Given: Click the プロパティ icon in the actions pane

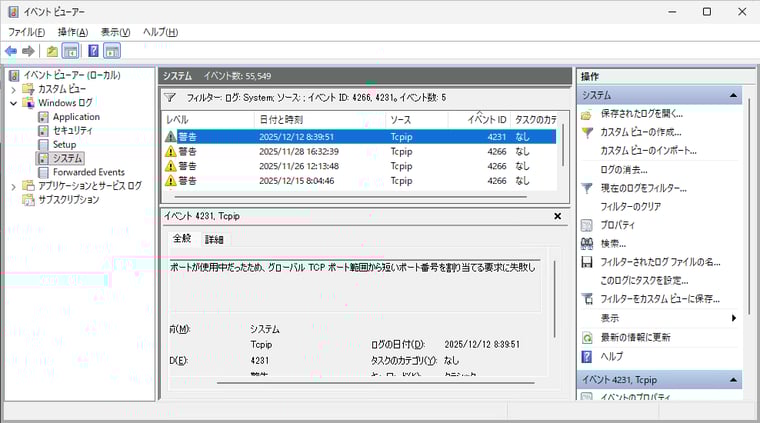Looking at the screenshot, I should click(586, 225).
